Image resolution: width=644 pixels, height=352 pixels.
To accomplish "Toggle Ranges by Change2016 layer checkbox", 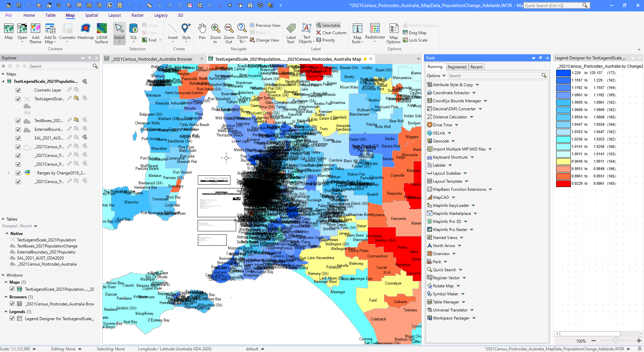I will pos(18,173).
